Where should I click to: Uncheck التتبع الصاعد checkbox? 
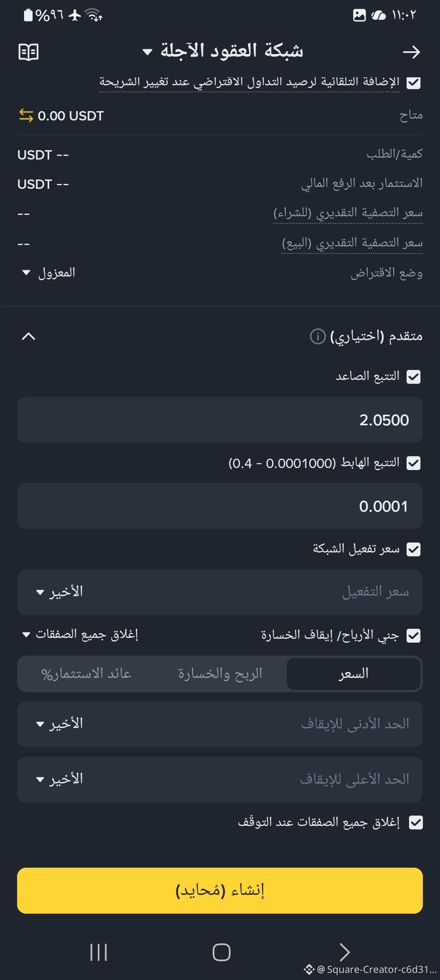click(x=414, y=376)
